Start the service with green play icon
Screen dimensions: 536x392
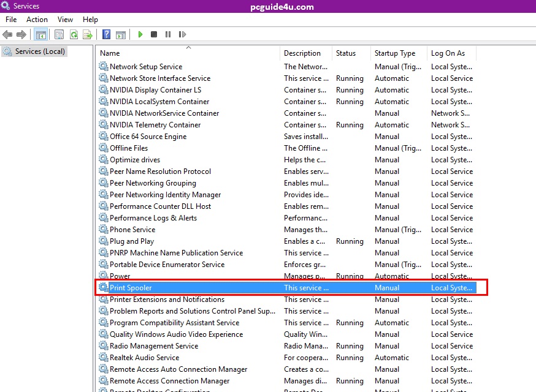(140, 35)
